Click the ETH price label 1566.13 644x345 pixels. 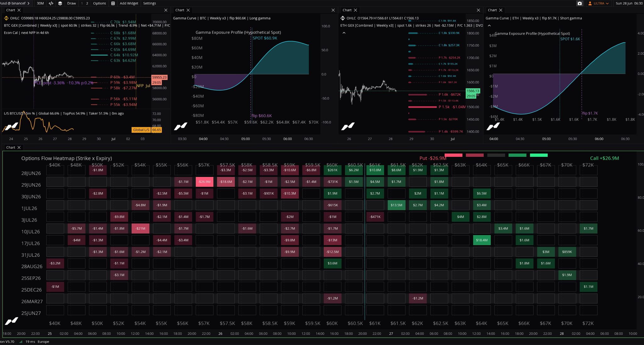pos(473,91)
